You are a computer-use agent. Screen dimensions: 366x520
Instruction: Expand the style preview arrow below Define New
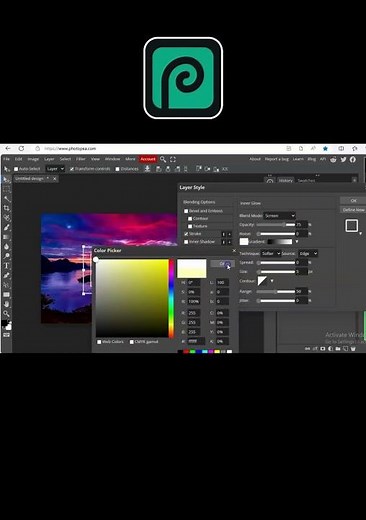click(x=360, y=234)
